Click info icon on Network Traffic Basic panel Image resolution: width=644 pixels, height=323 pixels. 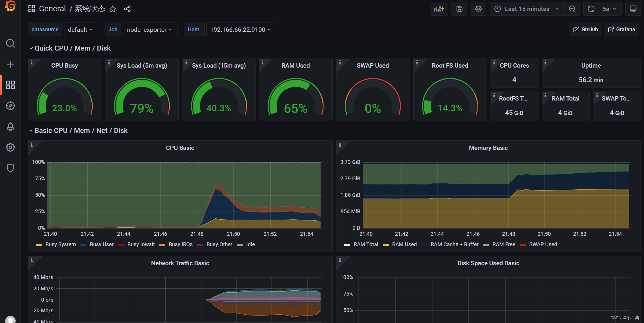[32, 260]
